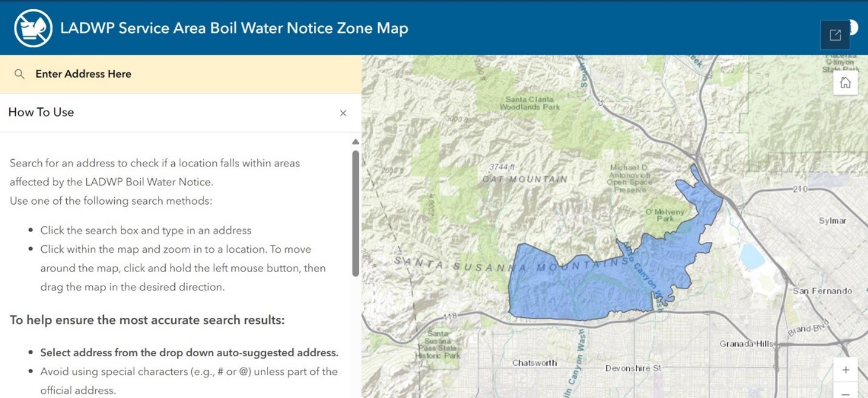The height and width of the screenshot is (398, 868).
Task: Click the page title in the header
Action: tap(234, 28)
